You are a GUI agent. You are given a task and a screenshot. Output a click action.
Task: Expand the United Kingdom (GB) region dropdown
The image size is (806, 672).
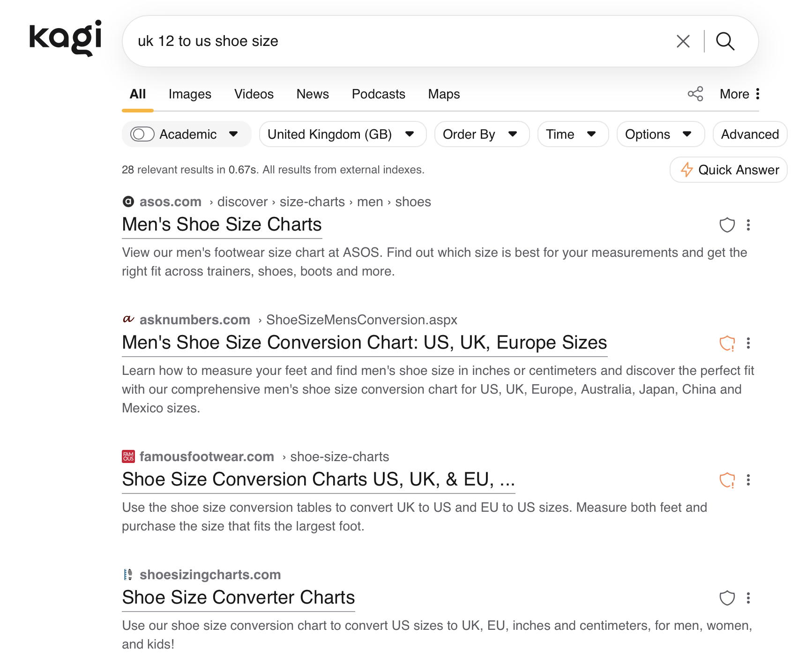pos(343,134)
